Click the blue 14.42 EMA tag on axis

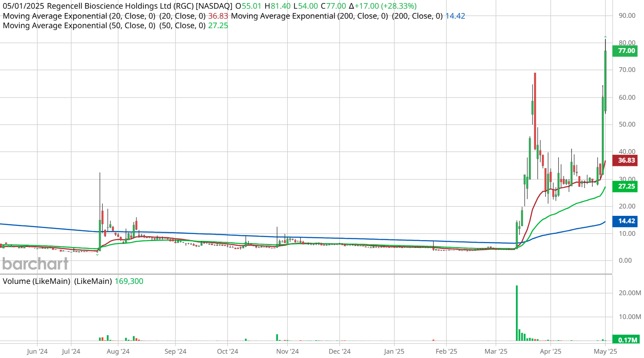(x=624, y=221)
